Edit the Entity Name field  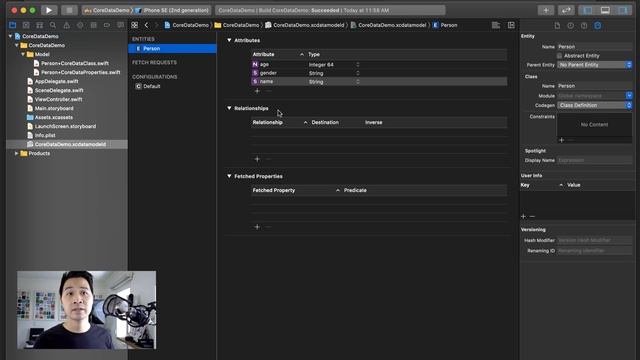click(x=595, y=47)
